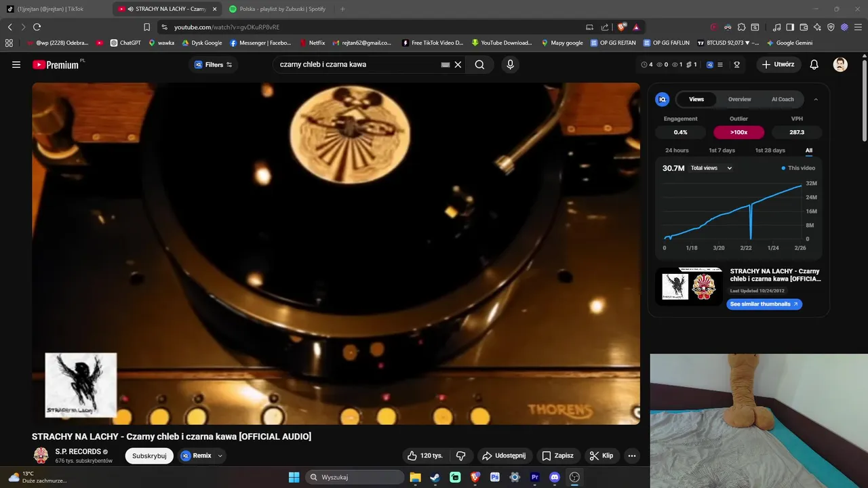Open Brave Shields lion icon
868x488 pixels.
(x=622, y=27)
